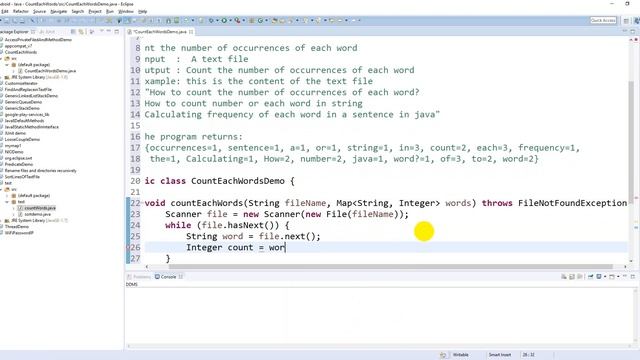The height and width of the screenshot is (360, 640).
Task: Minimize the Package Explorer view
Action: [109, 31]
